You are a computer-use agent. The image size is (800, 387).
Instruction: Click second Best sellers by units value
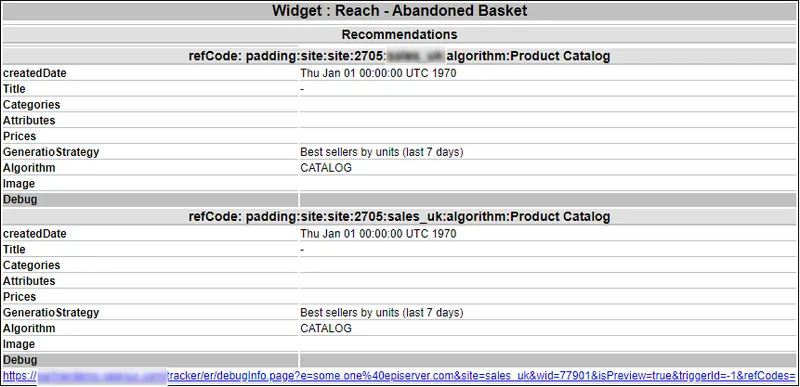click(382, 313)
